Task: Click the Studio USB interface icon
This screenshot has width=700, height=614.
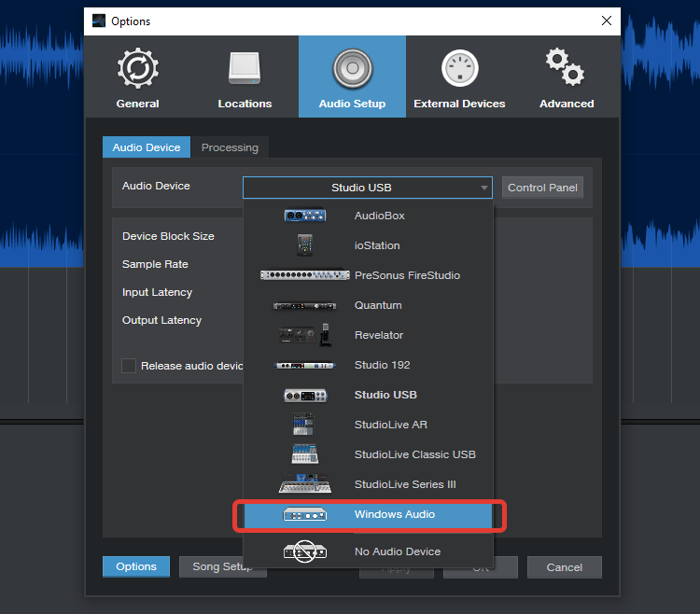Action: (305, 396)
